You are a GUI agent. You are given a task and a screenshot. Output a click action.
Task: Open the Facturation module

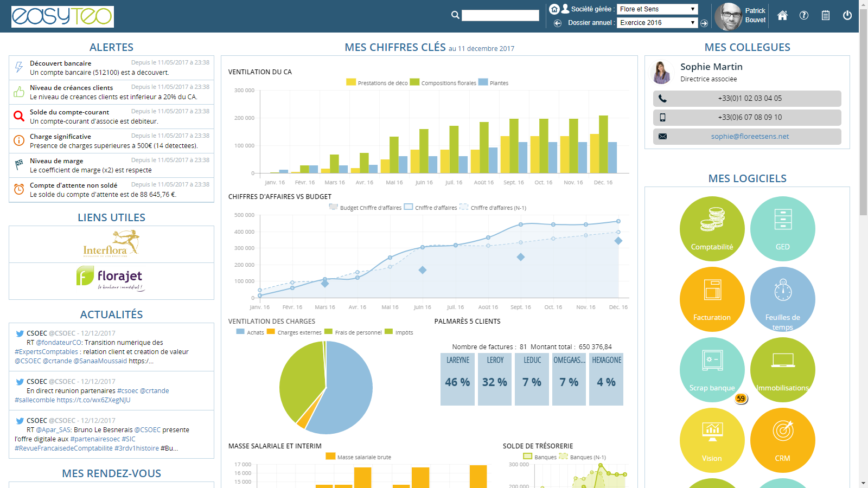(712, 299)
